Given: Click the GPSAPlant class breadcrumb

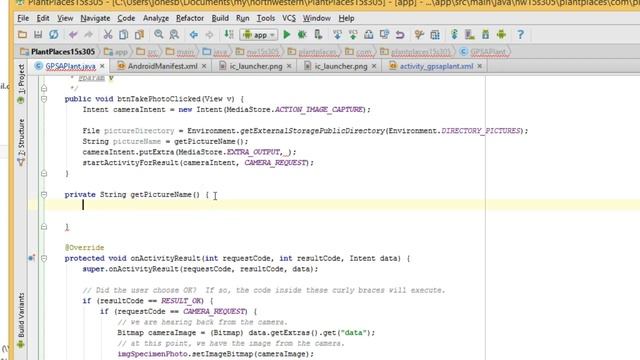Looking at the screenshot, I should 484,52.
